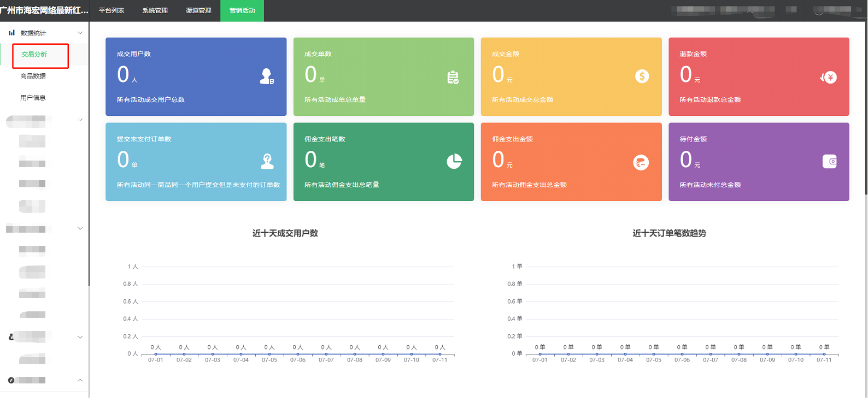
Task: Click the 07-11 point in 成交用户数 chart
Action: pyautogui.click(x=440, y=354)
